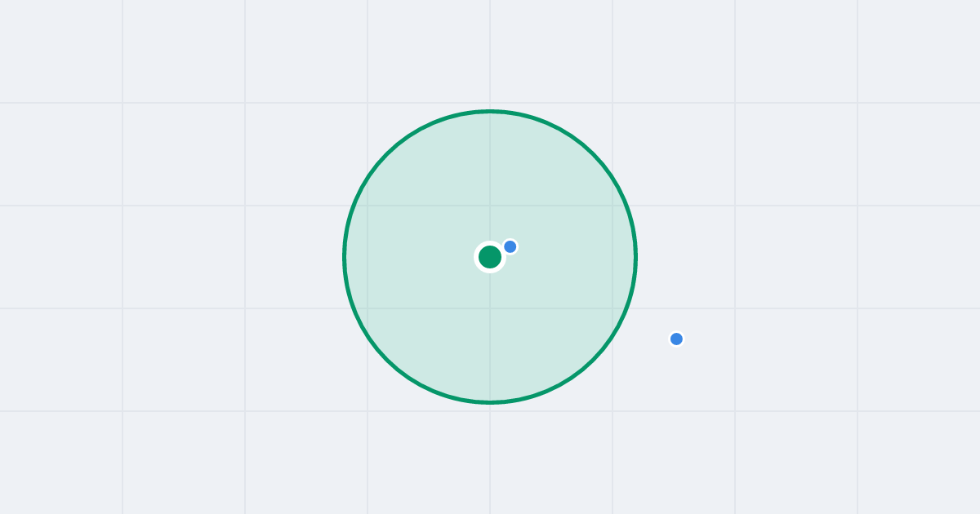Open the marker at the circle's center
The image size is (980, 514).
point(490,257)
